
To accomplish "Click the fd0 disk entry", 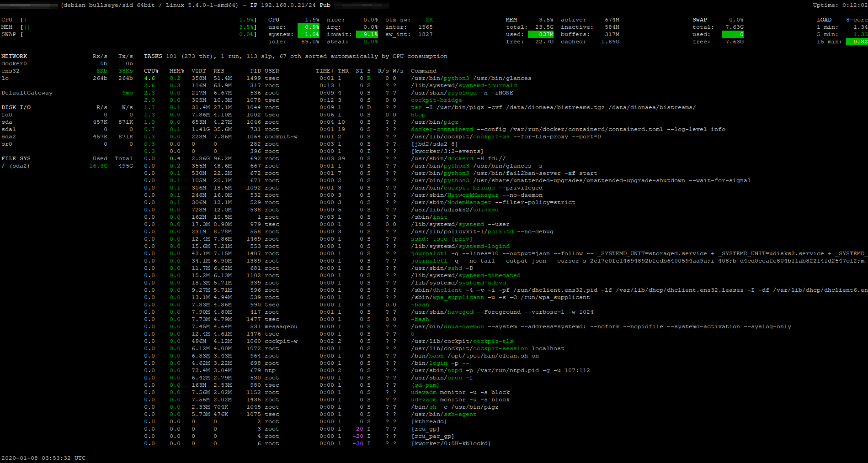I will coord(67,115).
